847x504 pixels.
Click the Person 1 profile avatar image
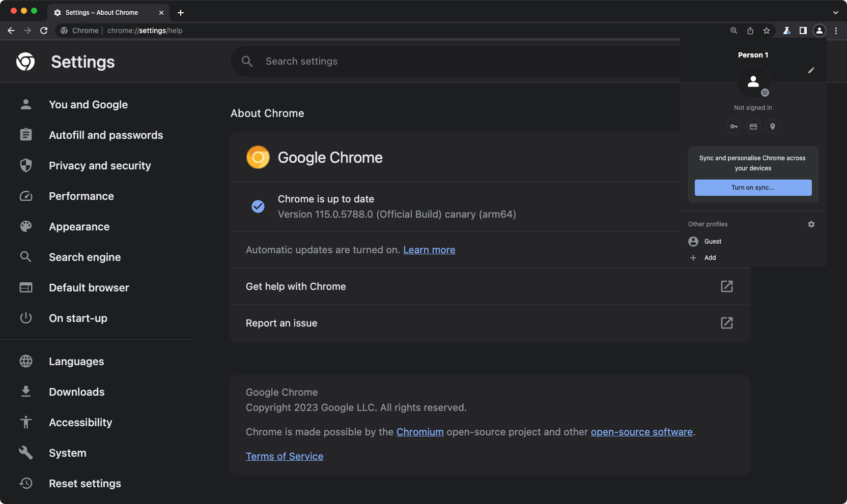(x=753, y=81)
